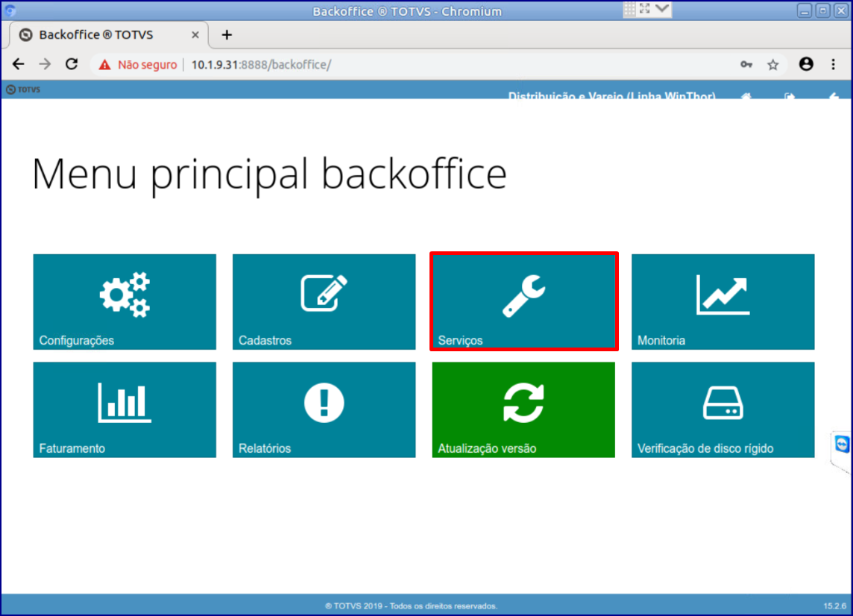Image resolution: width=853 pixels, height=616 pixels.
Task: Close the Backoffice ® TOTVS tab
Action: [195, 35]
